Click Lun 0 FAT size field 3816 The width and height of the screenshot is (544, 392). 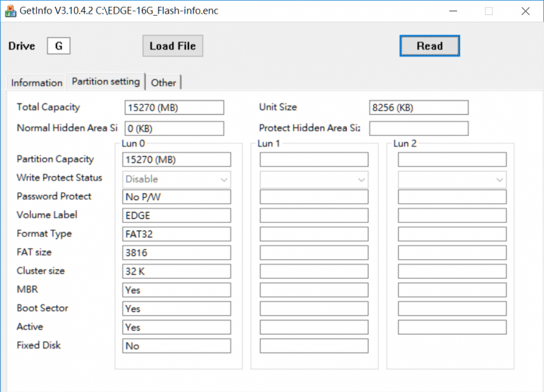click(177, 252)
